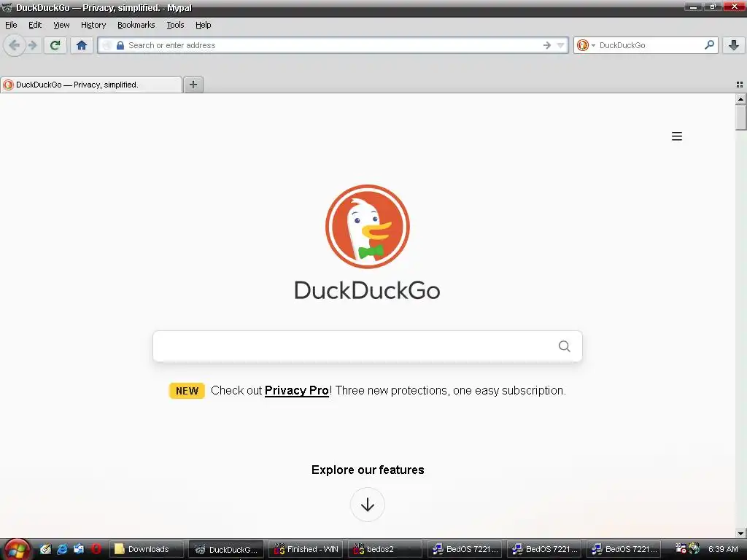Click the system tray clock 6:39 AM
747x560 pixels.
723,549
